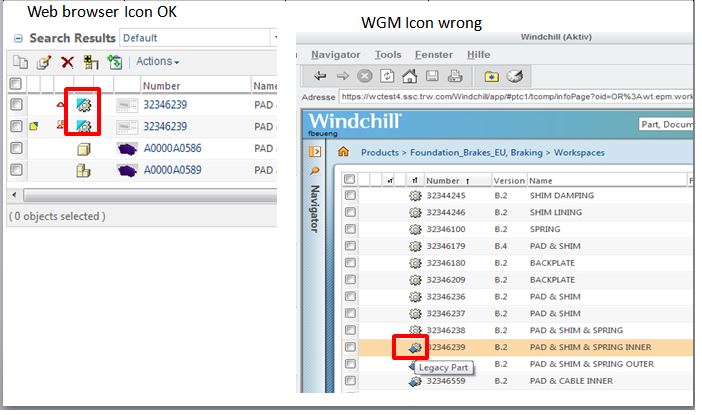
Task: Click the Save disk icon in WGM toolbar
Action: click(432, 76)
